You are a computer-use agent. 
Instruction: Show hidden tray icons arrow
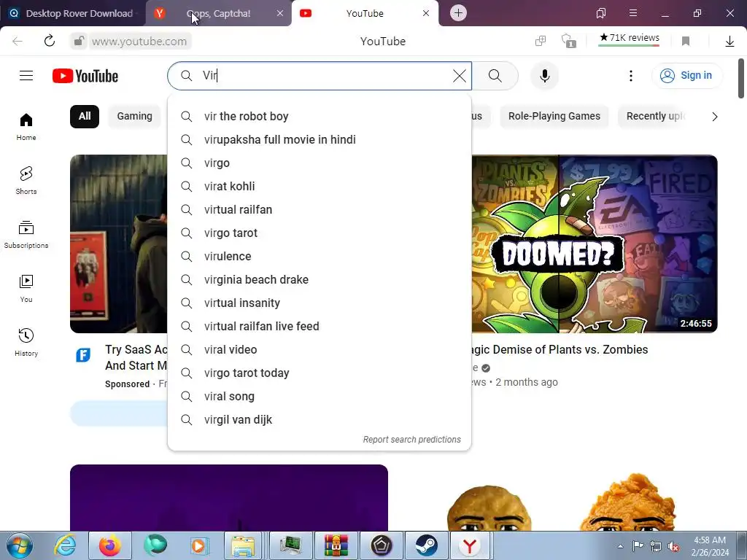pos(620,546)
